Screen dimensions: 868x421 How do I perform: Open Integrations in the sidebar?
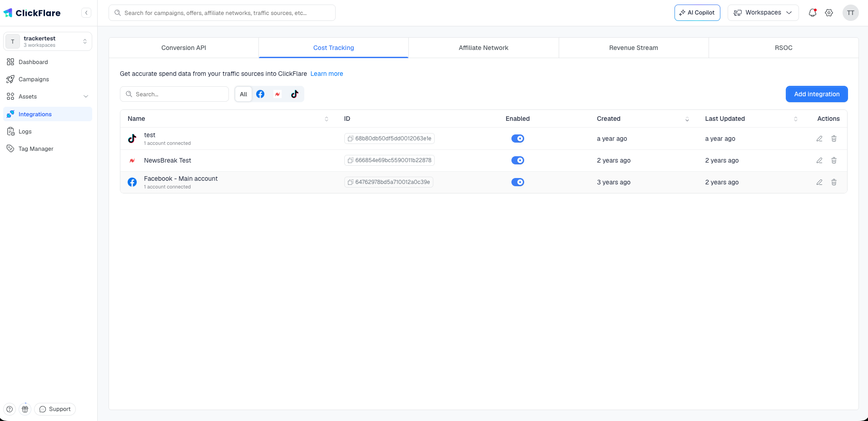click(48, 114)
